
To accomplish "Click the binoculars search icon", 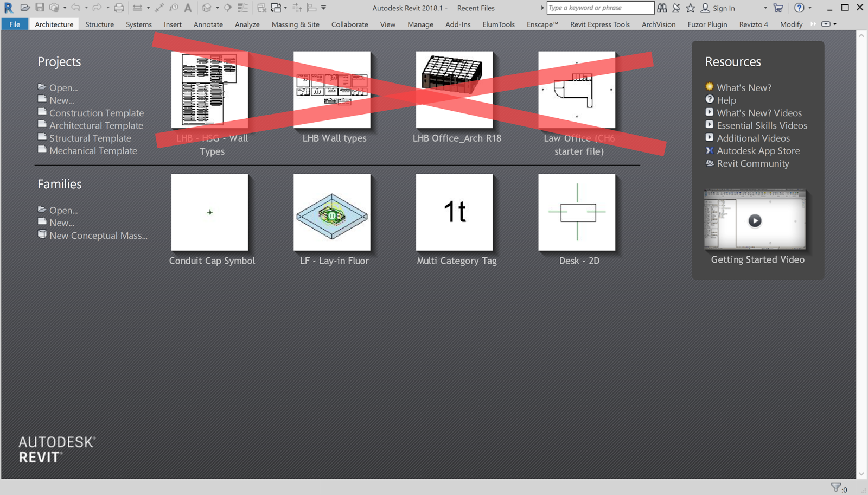I will (x=662, y=8).
